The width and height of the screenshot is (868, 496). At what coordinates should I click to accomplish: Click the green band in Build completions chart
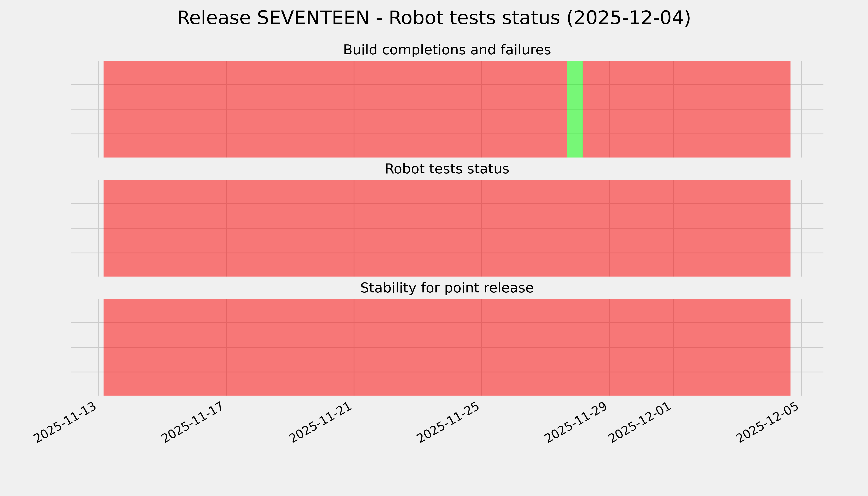click(574, 109)
